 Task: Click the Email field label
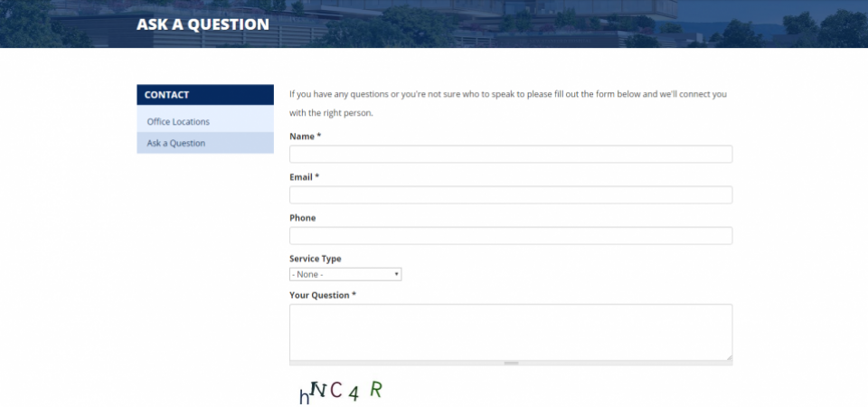304,177
